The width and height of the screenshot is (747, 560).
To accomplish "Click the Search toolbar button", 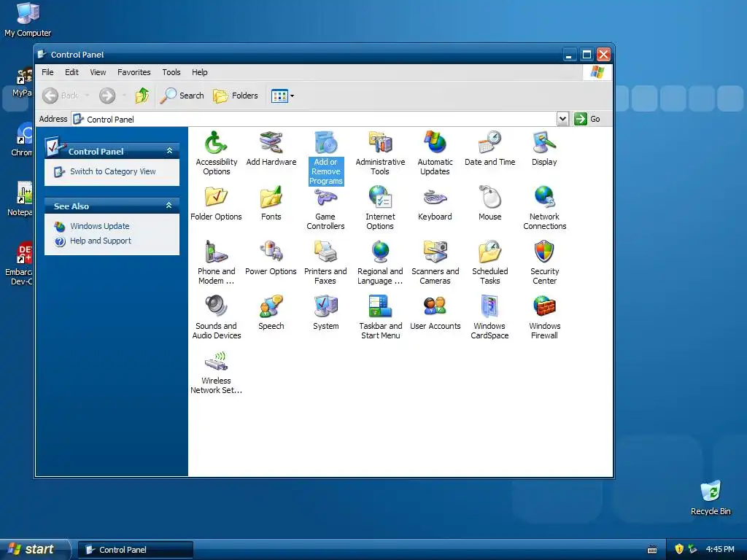I will (182, 96).
